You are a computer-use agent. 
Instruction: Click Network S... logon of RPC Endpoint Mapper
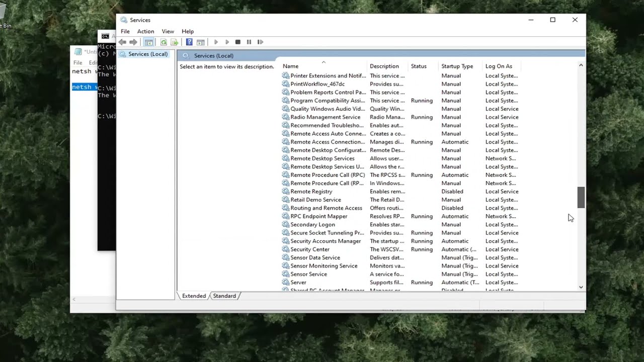[501, 216]
